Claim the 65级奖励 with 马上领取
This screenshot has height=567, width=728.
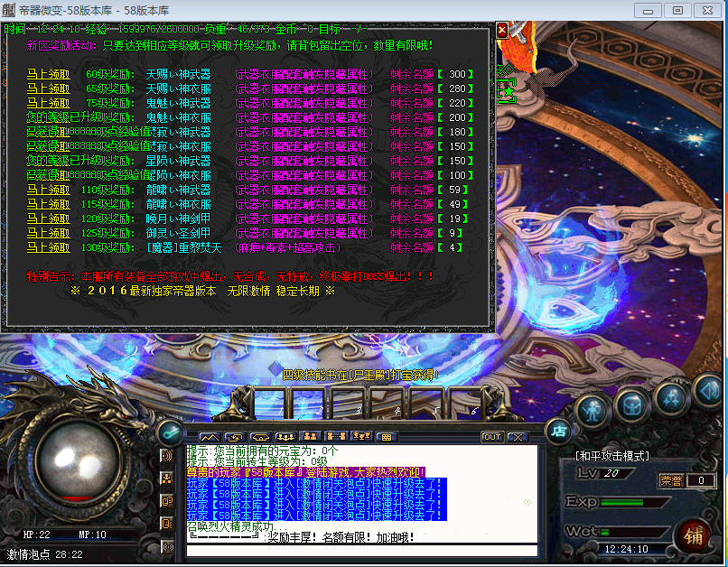48,88
